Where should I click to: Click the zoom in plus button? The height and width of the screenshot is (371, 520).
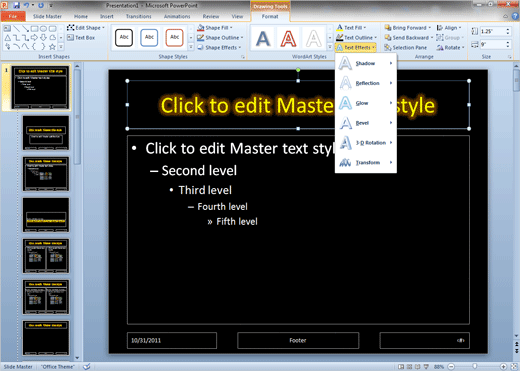point(503,367)
